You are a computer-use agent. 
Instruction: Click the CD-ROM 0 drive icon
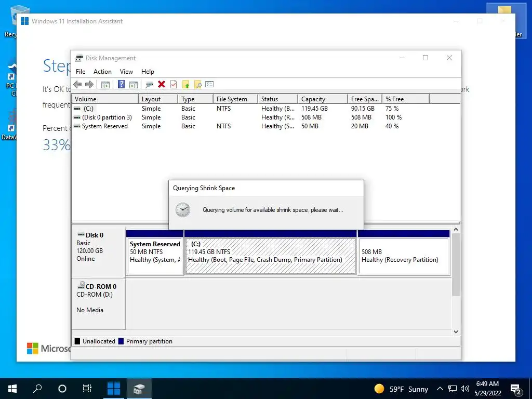pos(81,285)
